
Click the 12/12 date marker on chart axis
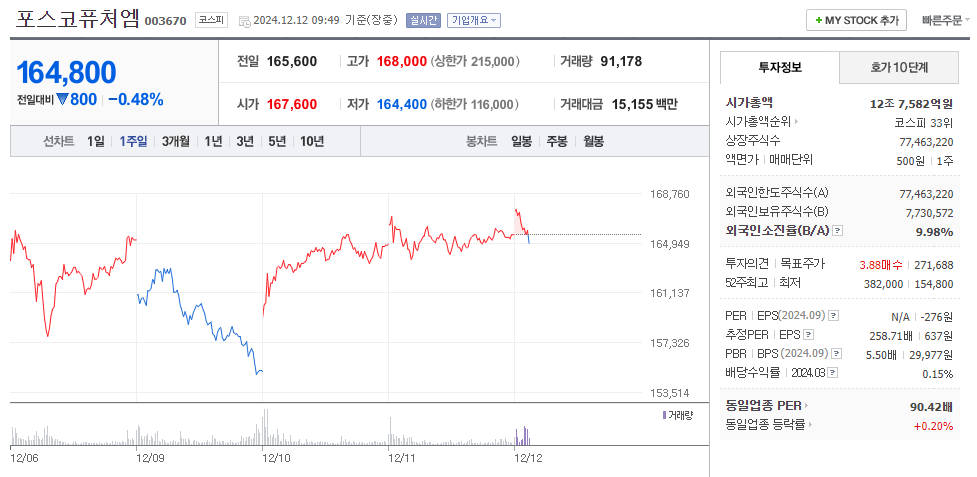(x=527, y=458)
